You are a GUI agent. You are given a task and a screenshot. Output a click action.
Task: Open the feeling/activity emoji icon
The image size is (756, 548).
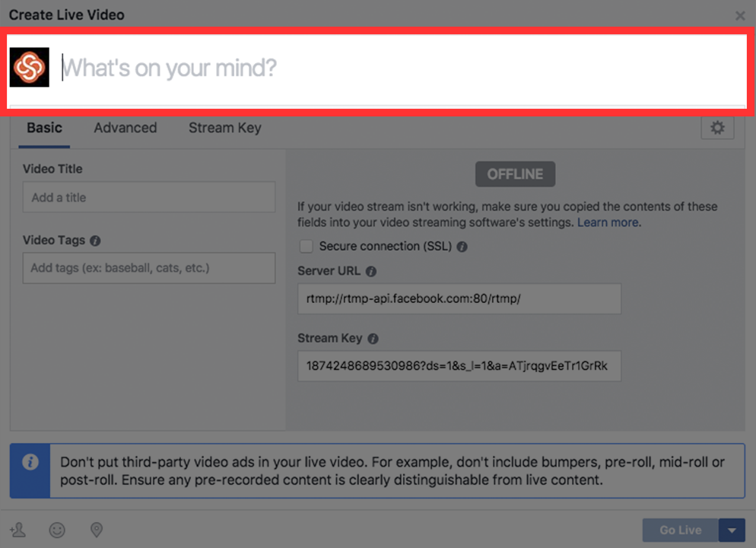(57, 530)
